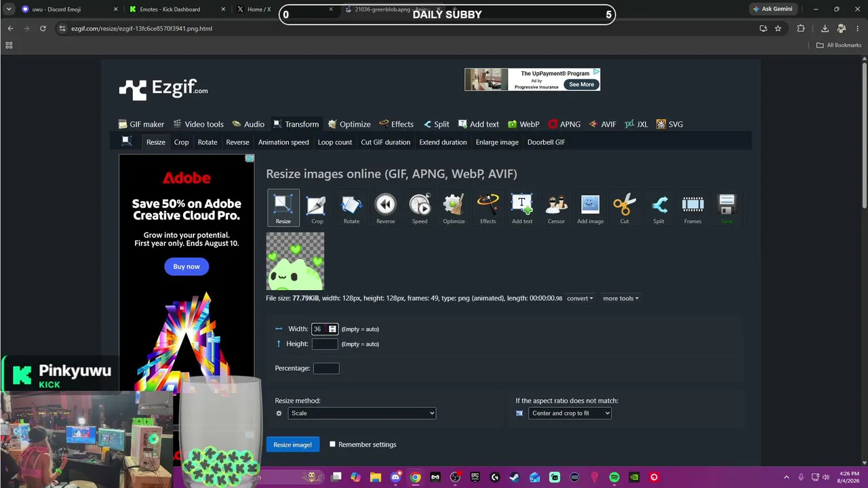Toggle the Remember settings checkbox
The image size is (868, 488).
coord(332,445)
